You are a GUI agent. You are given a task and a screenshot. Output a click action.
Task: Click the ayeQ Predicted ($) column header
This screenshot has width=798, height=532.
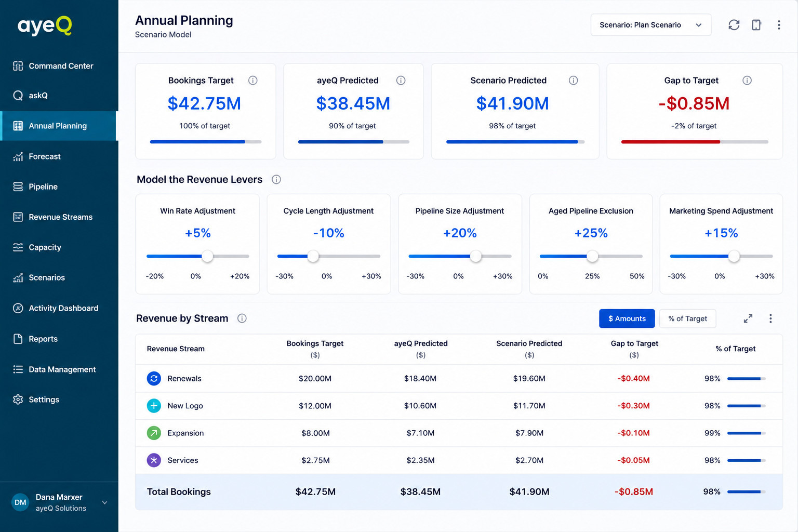[x=421, y=349]
